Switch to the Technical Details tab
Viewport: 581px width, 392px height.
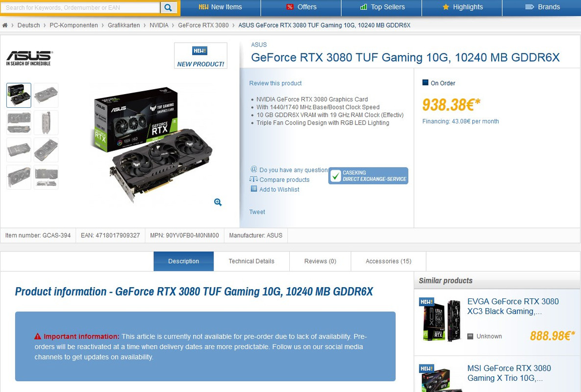252,261
